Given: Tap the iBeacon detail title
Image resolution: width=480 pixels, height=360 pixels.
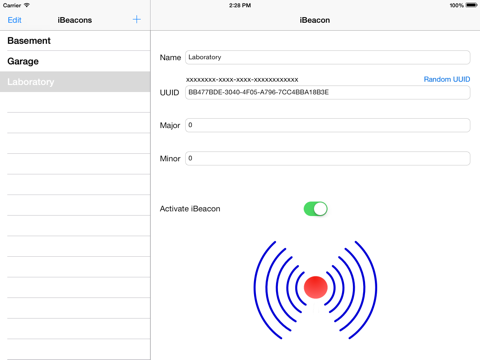Looking at the screenshot, I should pos(315,20).
